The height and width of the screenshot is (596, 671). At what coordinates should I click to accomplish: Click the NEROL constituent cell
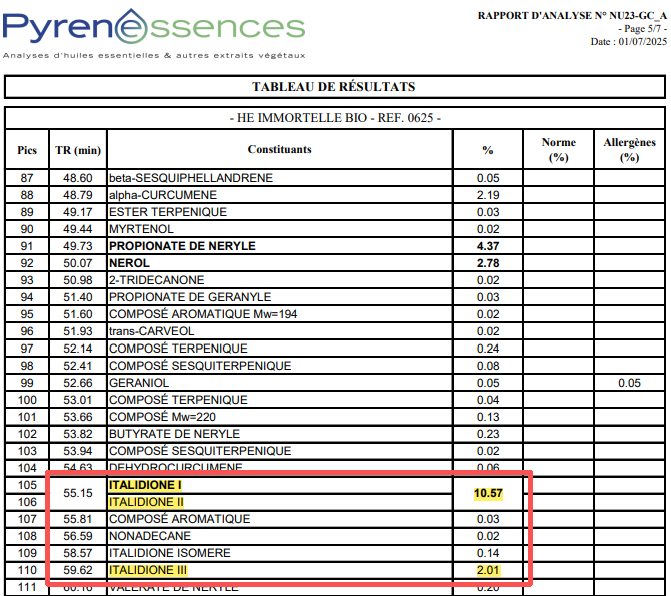(x=129, y=263)
